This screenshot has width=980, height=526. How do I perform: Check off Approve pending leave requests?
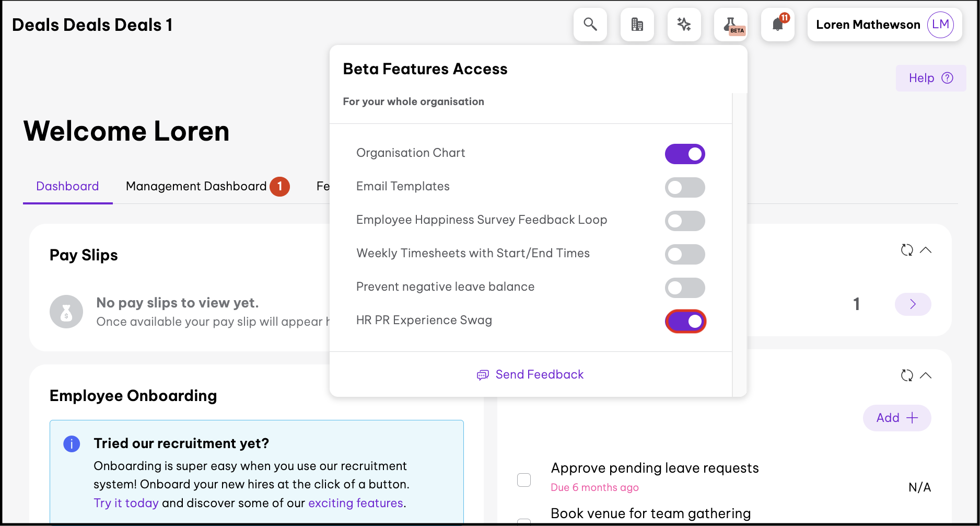point(523,479)
